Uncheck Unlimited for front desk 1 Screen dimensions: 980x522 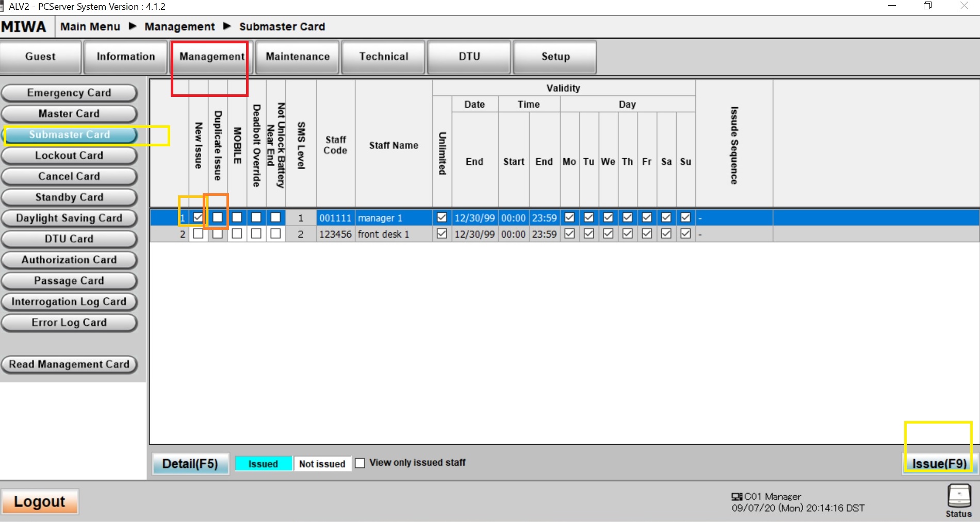coord(442,234)
